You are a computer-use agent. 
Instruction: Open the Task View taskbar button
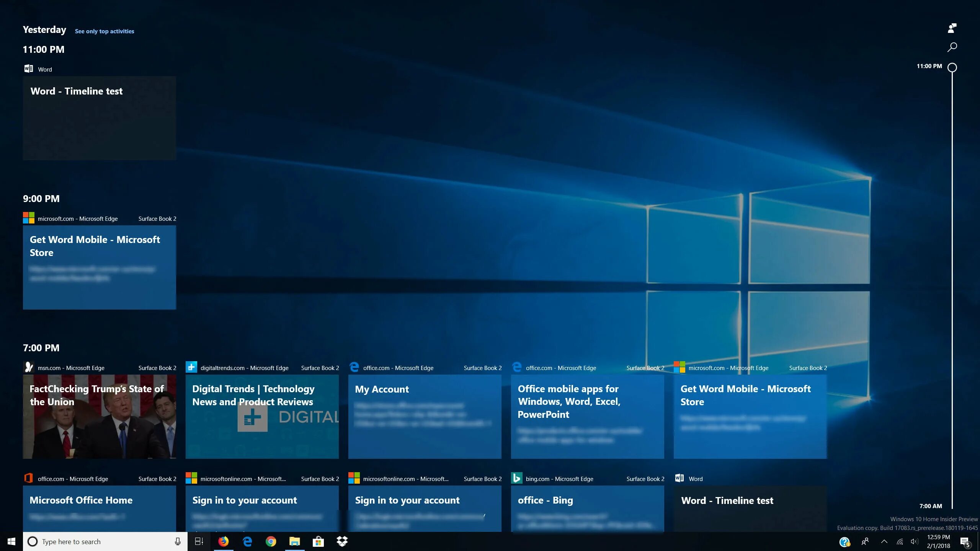pos(199,541)
